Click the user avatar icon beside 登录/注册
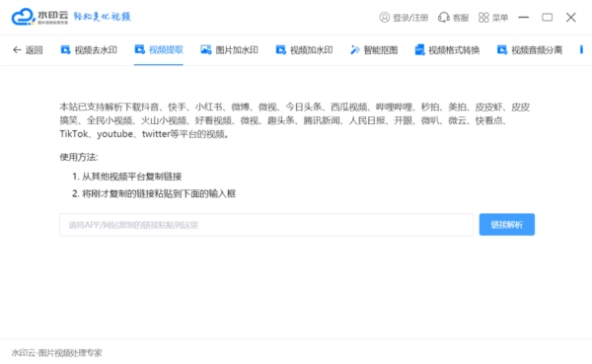This screenshot has height=364, width=592. pyautogui.click(x=385, y=18)
